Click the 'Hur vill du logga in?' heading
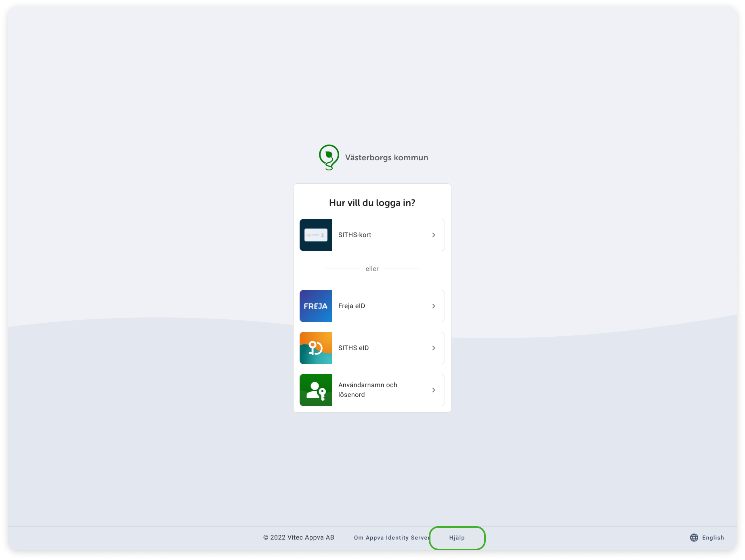This screenshot has height=560, width=745. pyautogui.click(x=372, y=203)
